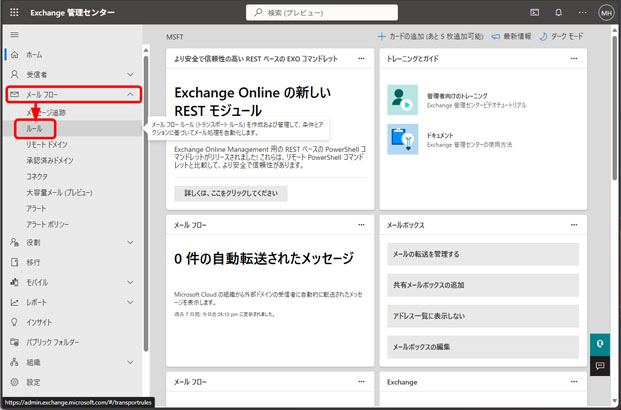The width and height of the screenshot is (621, 410).
Task: Open header more options ellipsis
Action: pos(582,13)
